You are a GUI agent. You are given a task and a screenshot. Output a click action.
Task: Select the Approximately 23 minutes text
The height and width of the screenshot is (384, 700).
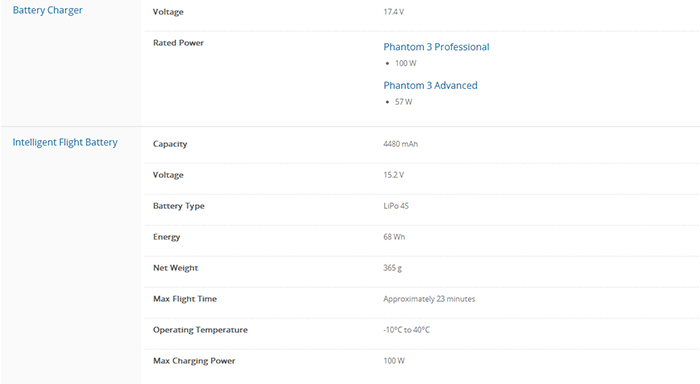429,299
